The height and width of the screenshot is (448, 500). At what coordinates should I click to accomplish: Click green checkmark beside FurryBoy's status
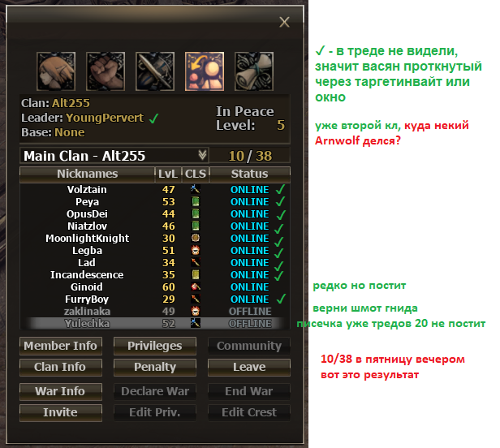coord(281,299)
